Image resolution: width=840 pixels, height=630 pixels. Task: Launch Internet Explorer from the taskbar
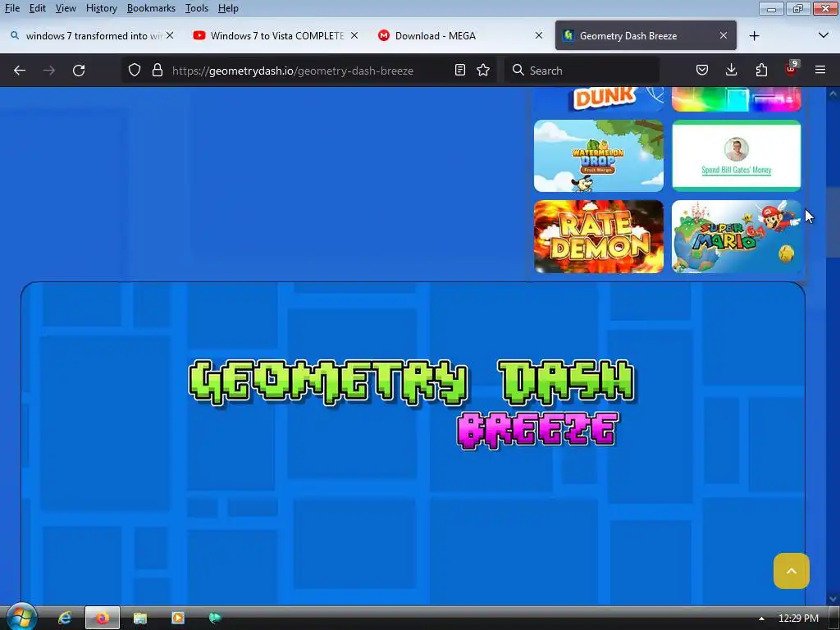(x=65, y=619)
